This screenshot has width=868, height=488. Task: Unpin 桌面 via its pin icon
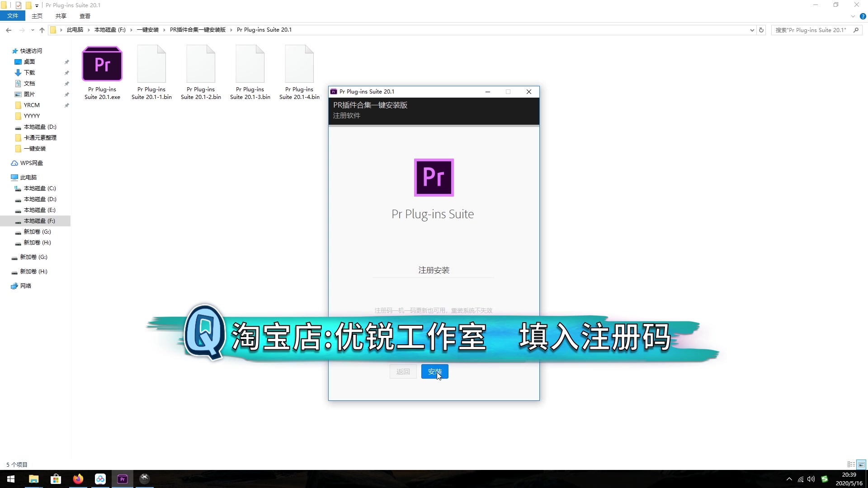66,61
